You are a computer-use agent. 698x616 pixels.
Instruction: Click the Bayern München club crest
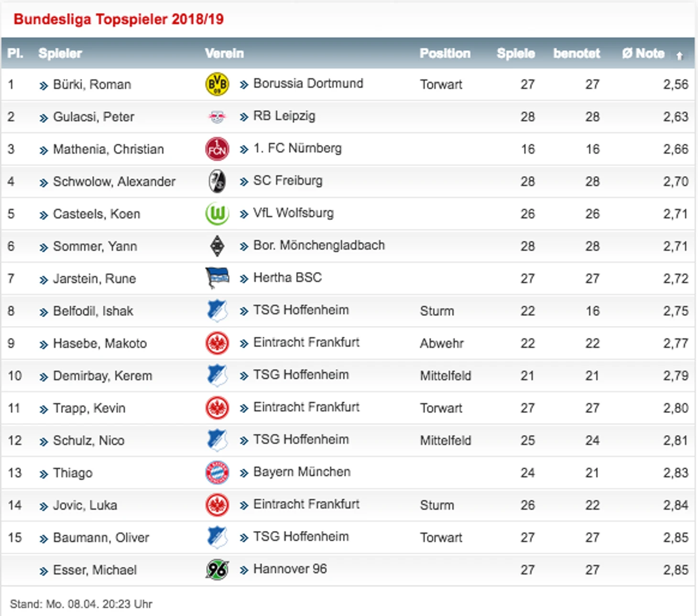[217, 473]
